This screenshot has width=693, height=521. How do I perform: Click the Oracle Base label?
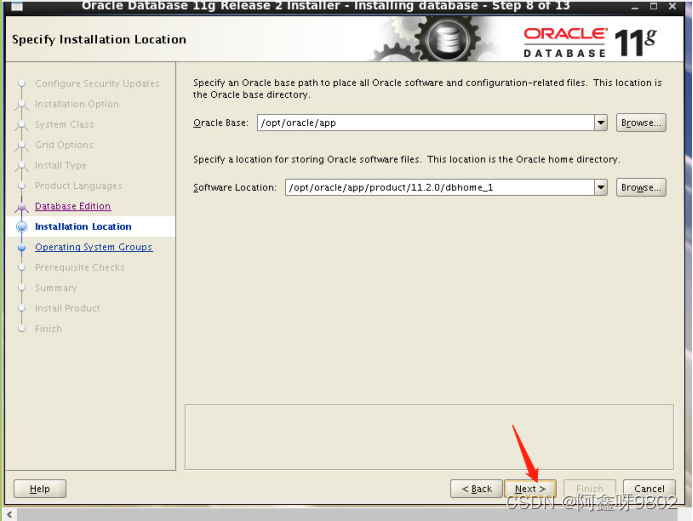(221, 123)
